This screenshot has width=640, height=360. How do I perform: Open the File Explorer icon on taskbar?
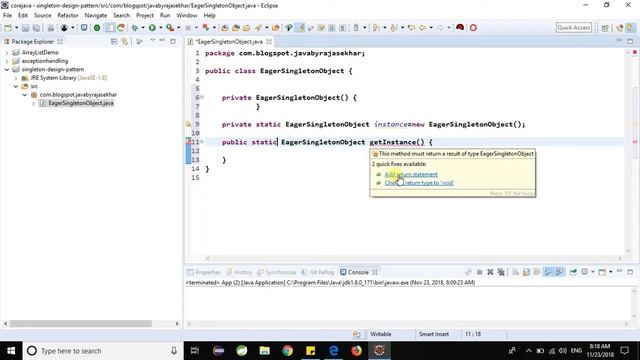[x=264, y=351]
